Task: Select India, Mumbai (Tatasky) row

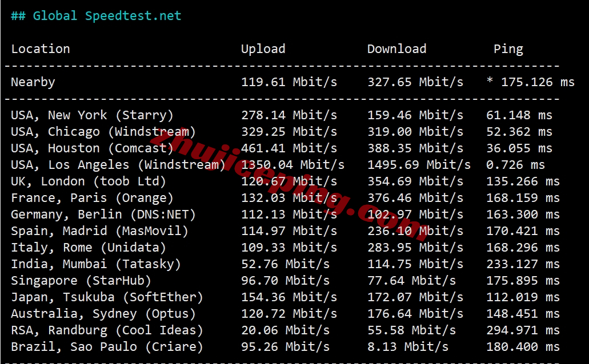Action: click(x=285, y=264)
